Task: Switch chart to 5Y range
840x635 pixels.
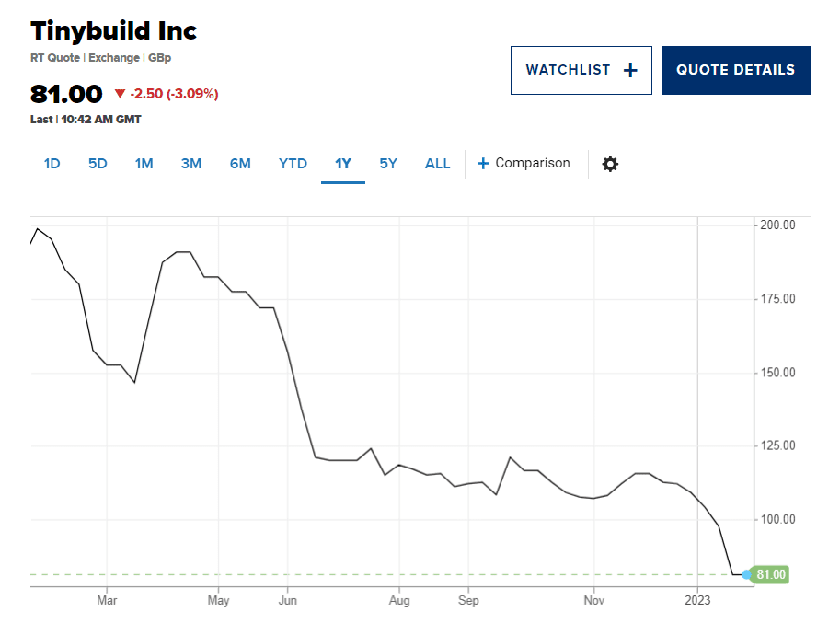Action: click(388, 164)
